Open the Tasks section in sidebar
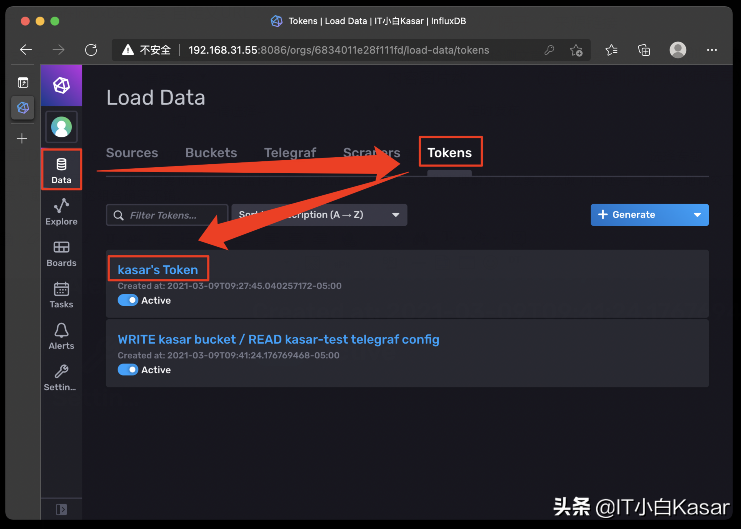The width and height of the screenshot is (741, 529). click(61, 295)
